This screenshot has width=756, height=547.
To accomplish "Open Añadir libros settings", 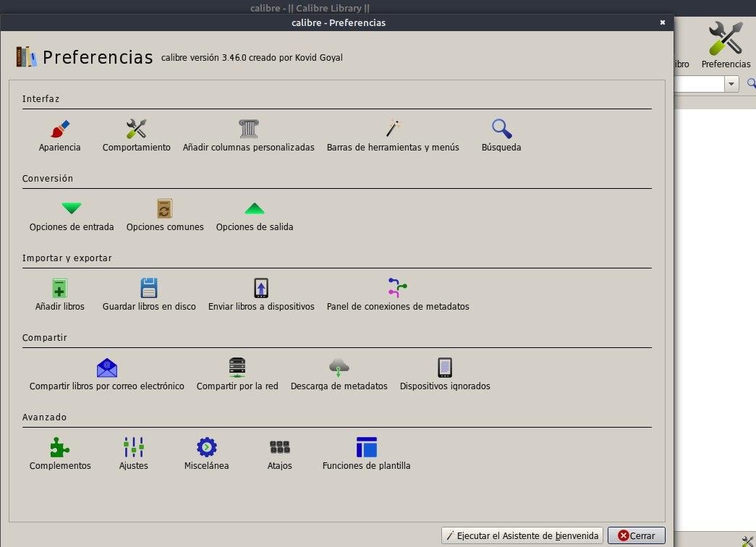I will coord(60,294).
